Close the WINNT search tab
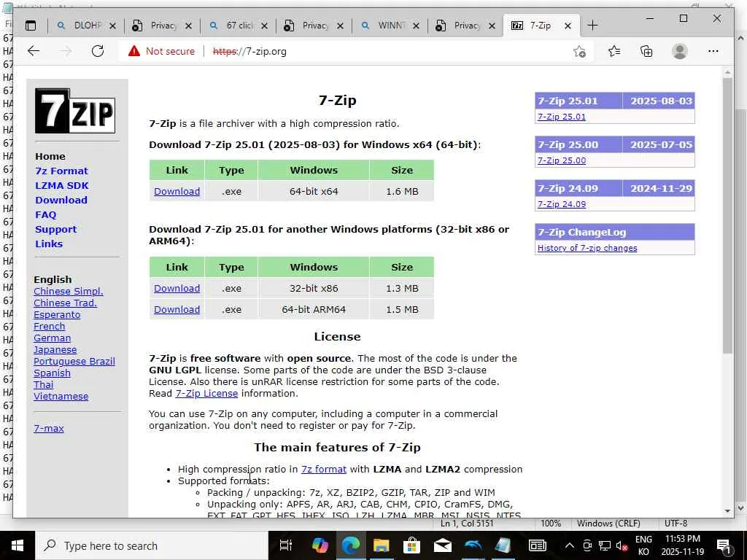The image size is (747, 560). (416, 26)
